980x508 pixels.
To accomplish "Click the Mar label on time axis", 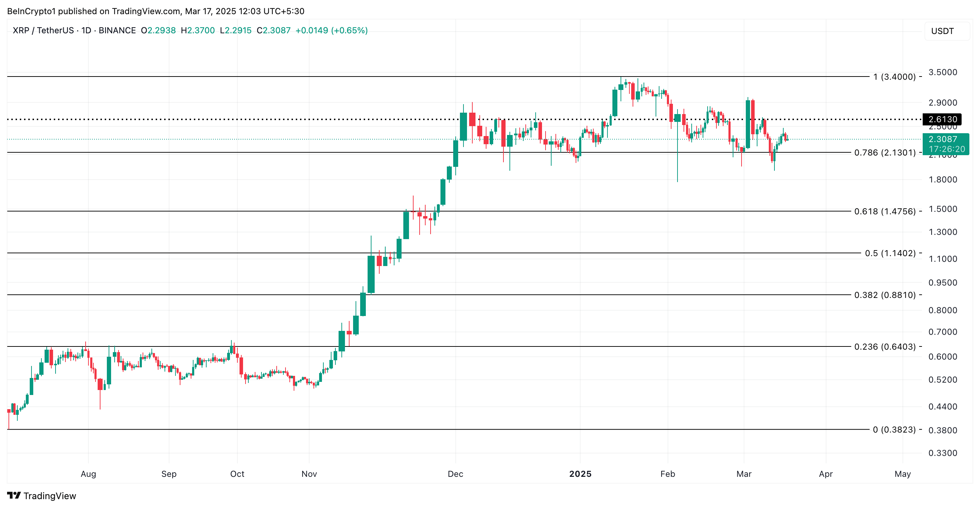I will [x=744, y=474].
